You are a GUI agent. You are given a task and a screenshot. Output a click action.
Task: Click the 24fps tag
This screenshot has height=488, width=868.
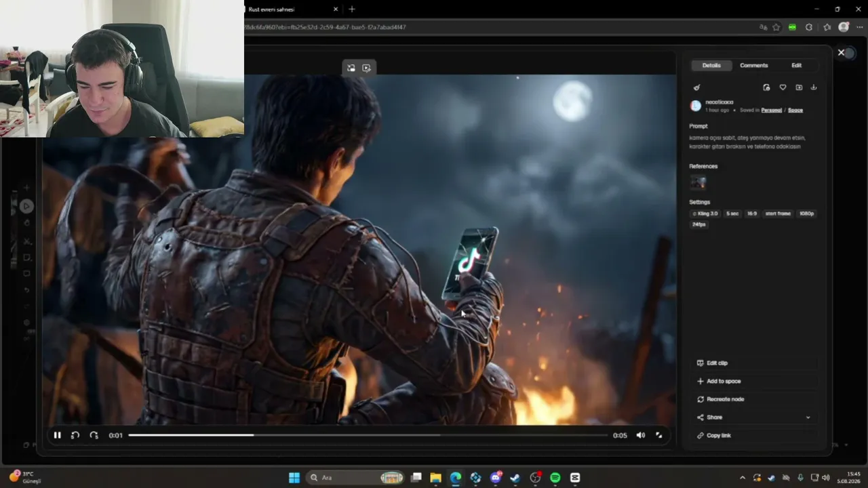(x=699, y=224)
